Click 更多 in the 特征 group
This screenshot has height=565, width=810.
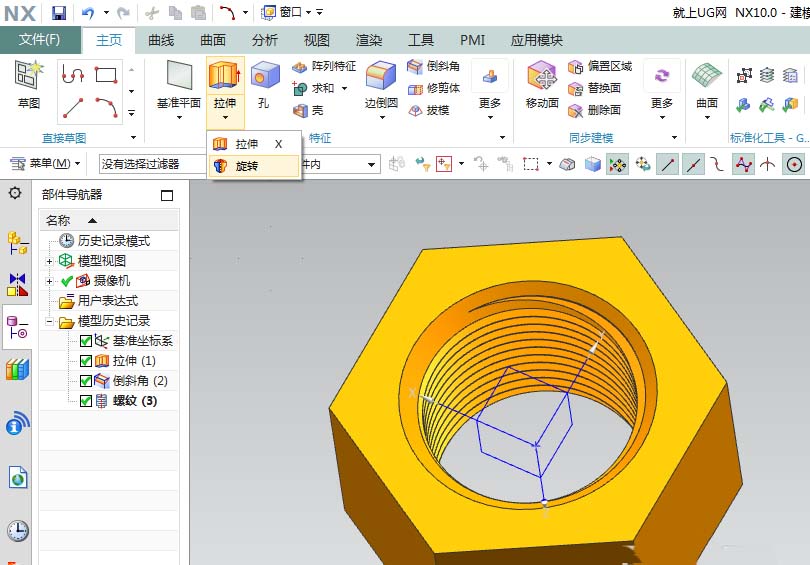point(490,90)
